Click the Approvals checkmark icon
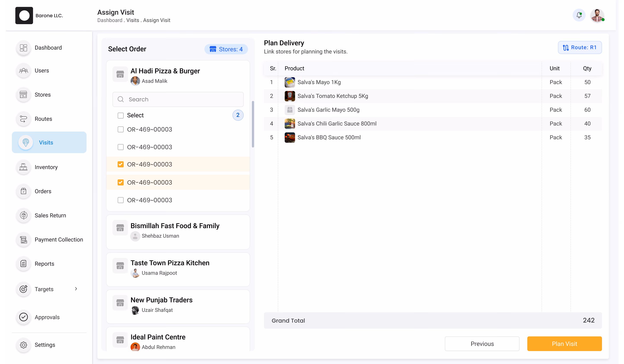This screenshot has height=364, width=624. tap(24, 317)
